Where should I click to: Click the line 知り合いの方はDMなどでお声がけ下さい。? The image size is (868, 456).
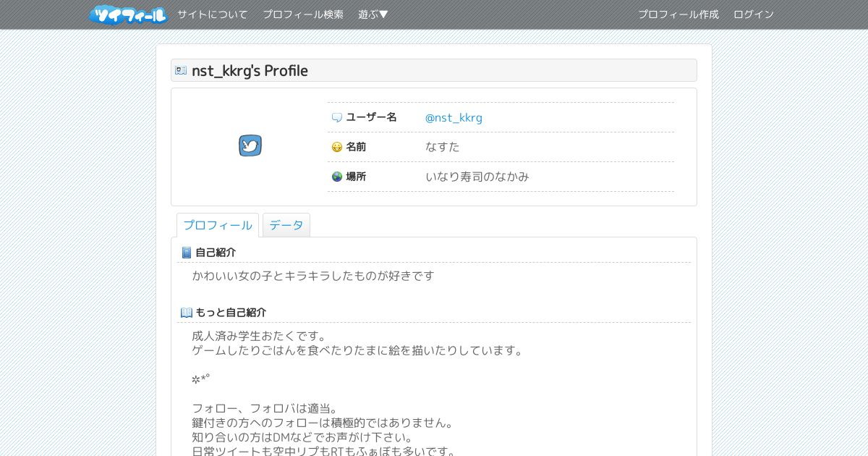pos(302,437)
